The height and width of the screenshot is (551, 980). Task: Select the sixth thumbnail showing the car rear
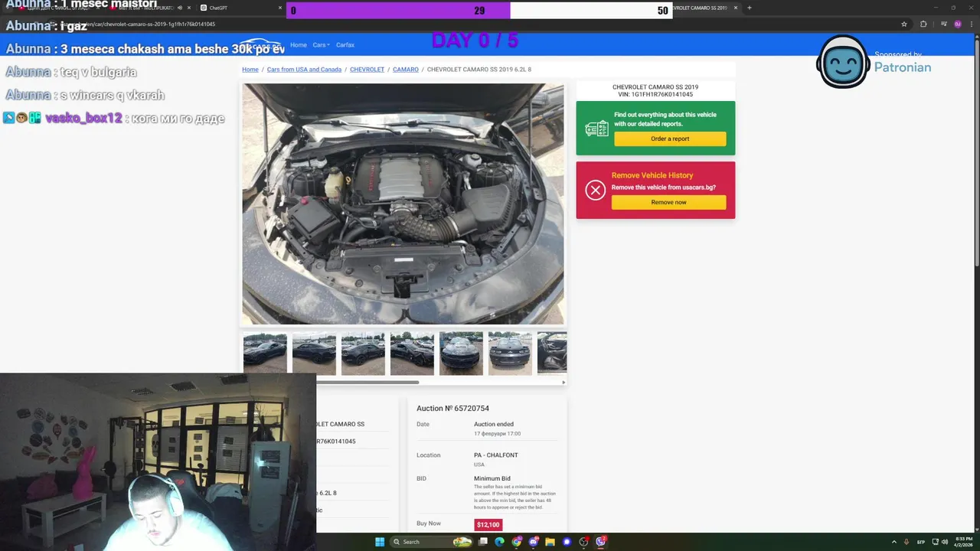point(510,353)
